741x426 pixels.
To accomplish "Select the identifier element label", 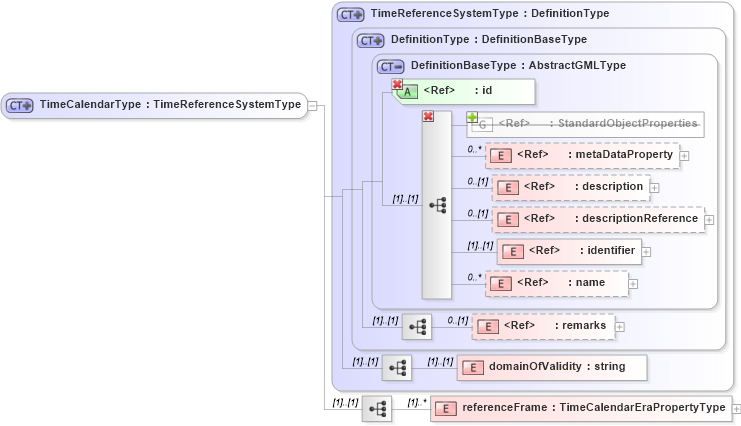I will tap(582, 251).
